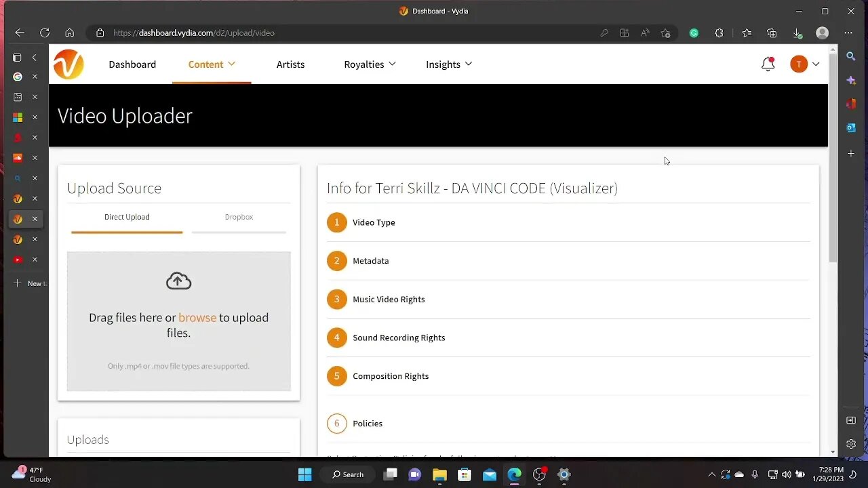Image resolution: width=868 pixels, height=488 pixels.
Task: Open Mail app from taskbar
Action: (490, 474)
